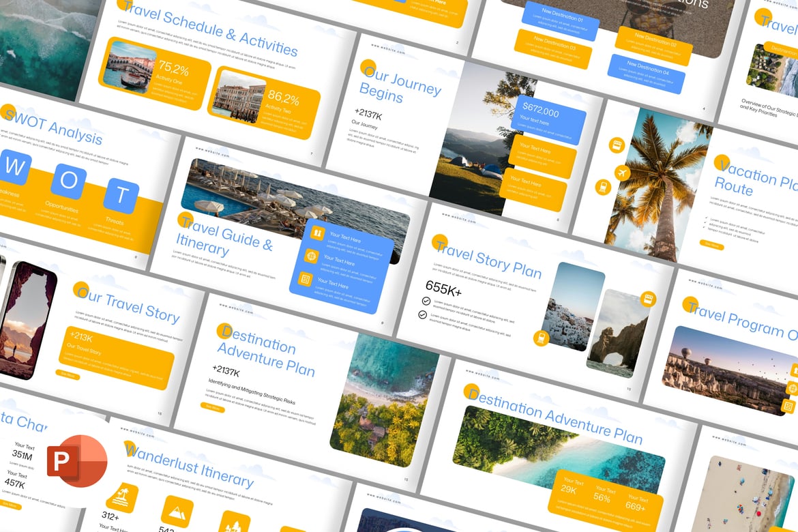The height and width of the screenshot is (532, 798).
Task: Click the Venice gondola bridge photo
Action: click(130, 68)
